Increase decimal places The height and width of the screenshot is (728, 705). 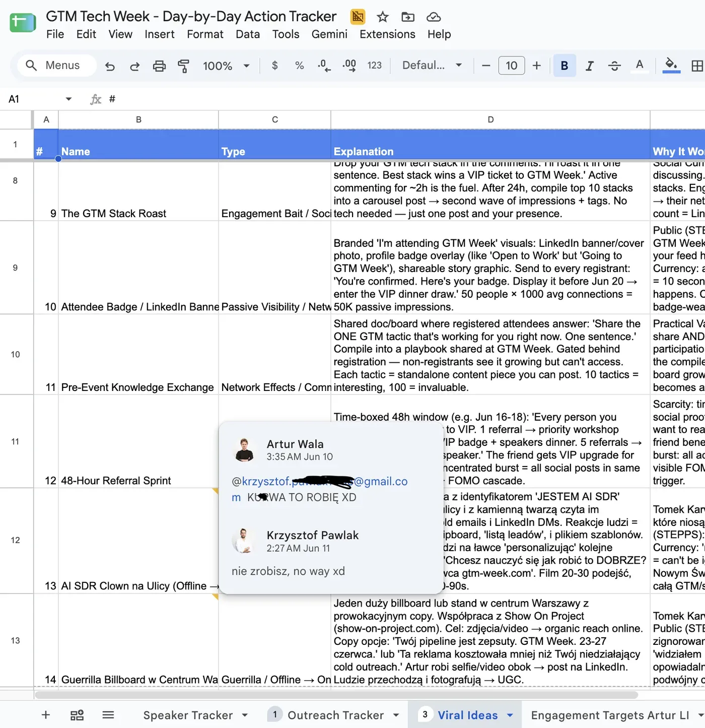(349, 65)
